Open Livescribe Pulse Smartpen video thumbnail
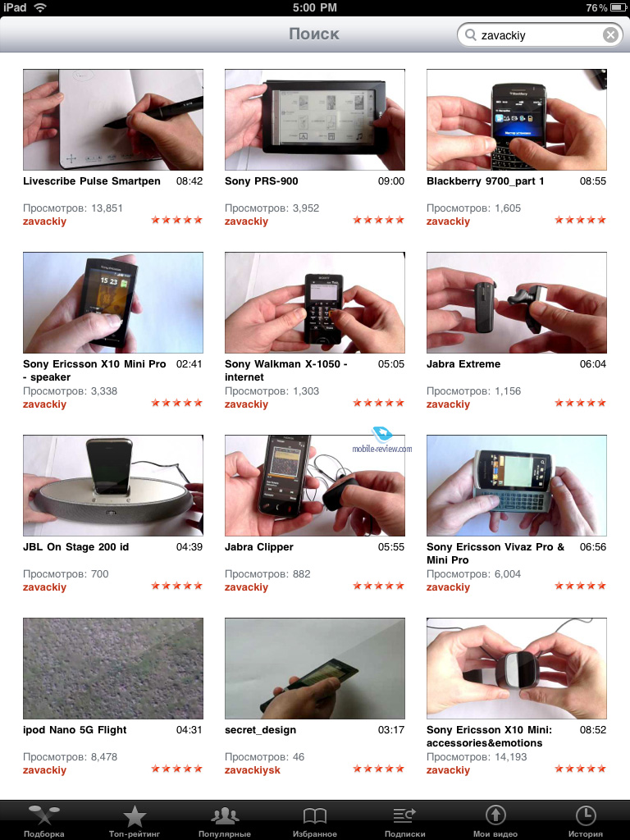 113,120
